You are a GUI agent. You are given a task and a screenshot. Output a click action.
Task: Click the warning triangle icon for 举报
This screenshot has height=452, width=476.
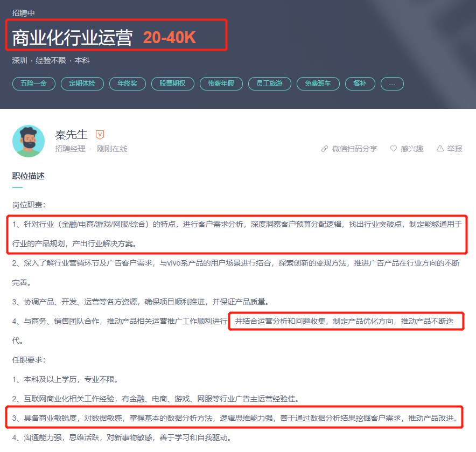(440, 149)
